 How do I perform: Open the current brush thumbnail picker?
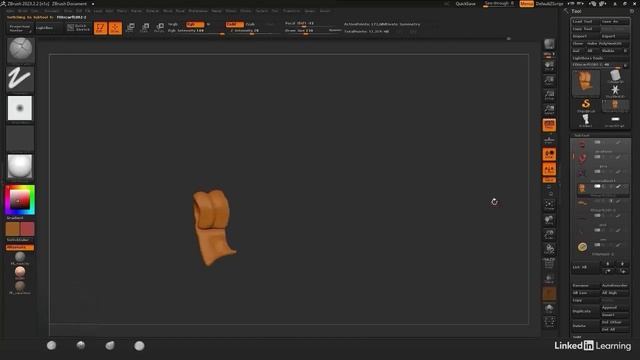coord(20,50)
